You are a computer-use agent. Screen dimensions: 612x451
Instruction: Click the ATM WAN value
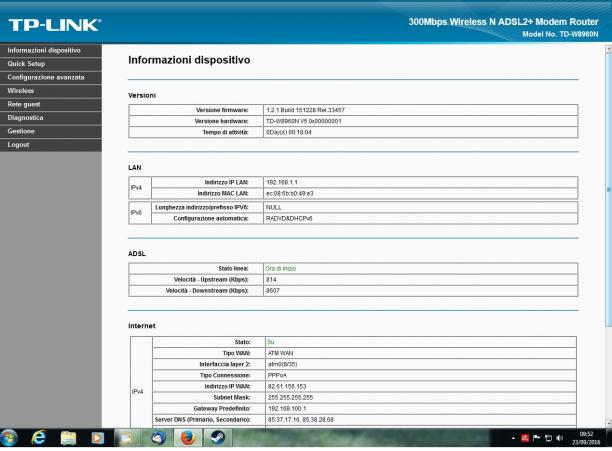[x=280, y=353]
